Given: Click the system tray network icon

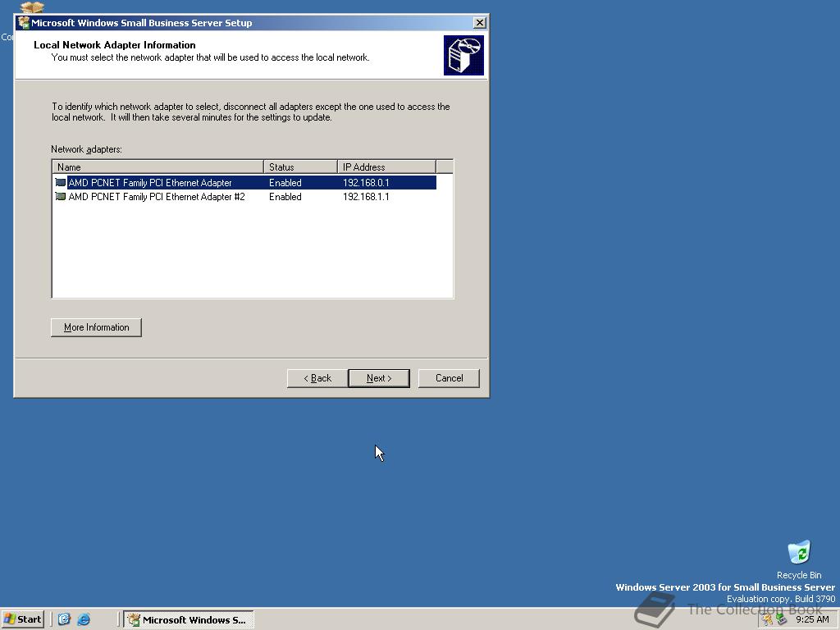Looking at the screenshot, I should (x=782, y=619).
